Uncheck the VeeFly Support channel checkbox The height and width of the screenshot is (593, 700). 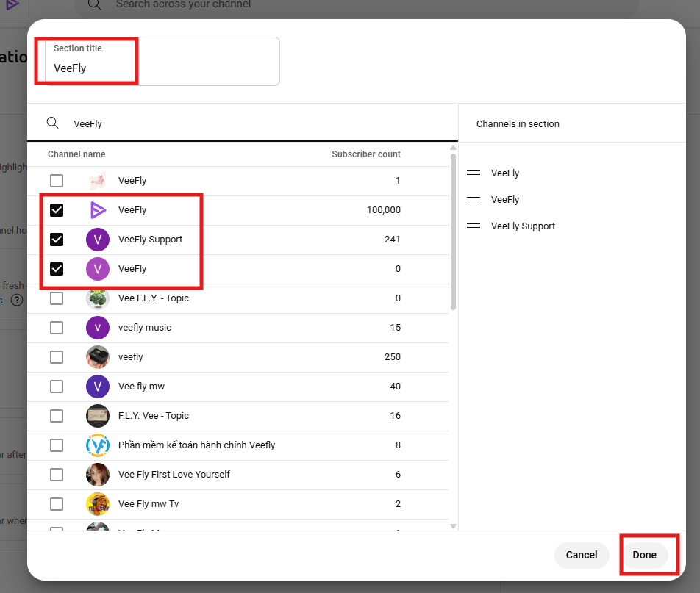57,239
